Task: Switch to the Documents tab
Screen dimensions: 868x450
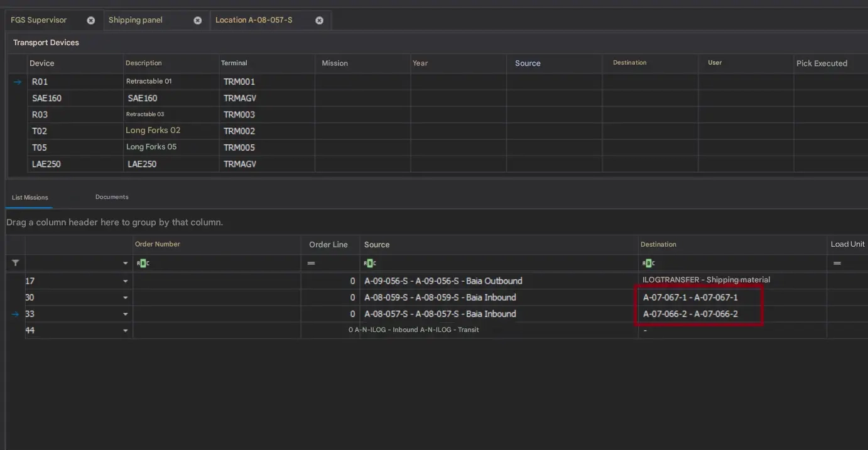Action: tap(111, 196)
